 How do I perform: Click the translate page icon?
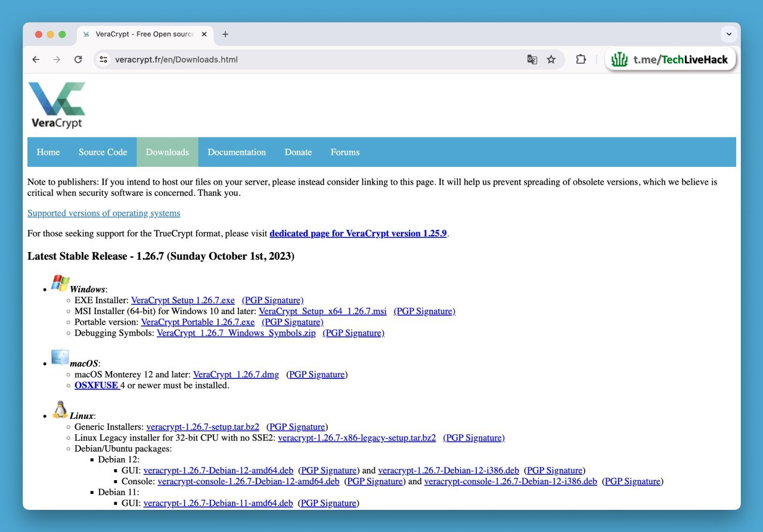(x=532, y=60)
